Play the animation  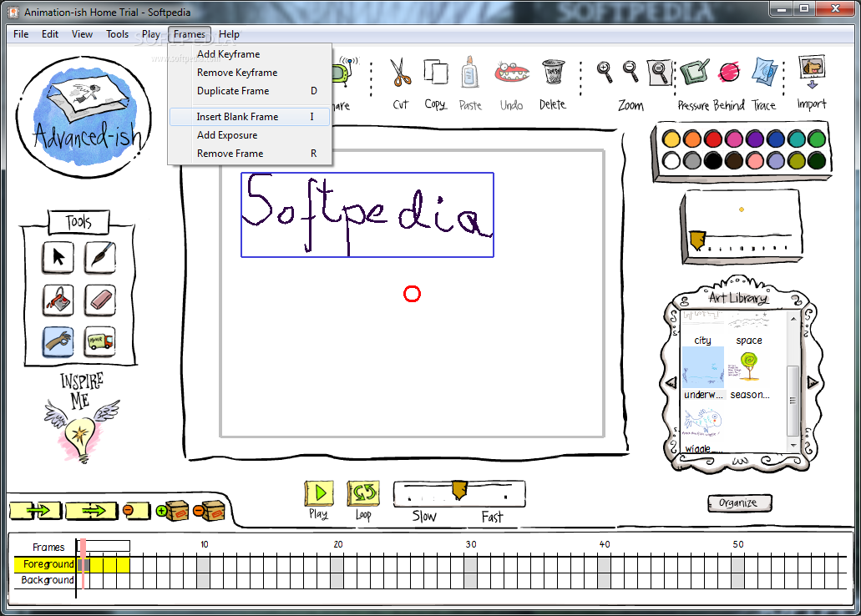point(319,493)
